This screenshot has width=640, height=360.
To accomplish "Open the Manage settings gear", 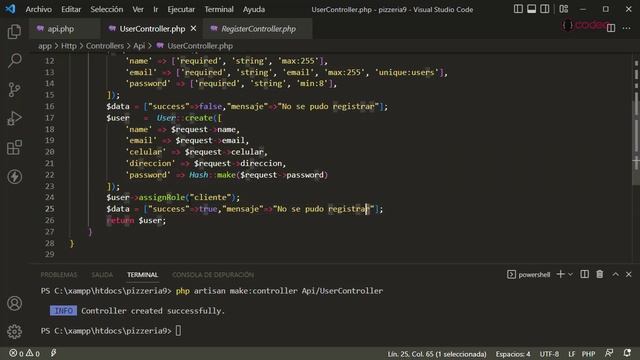I will pyautogui.click(x=14, y=331).
